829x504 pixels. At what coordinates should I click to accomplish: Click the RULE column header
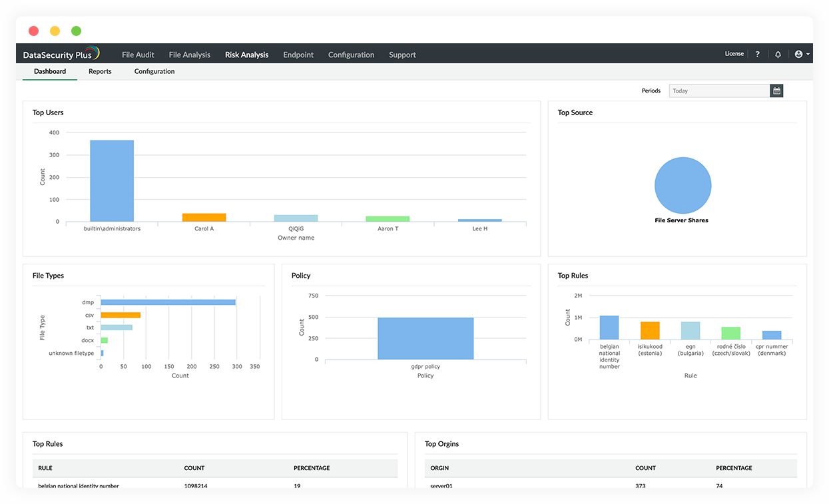(45, 468)
